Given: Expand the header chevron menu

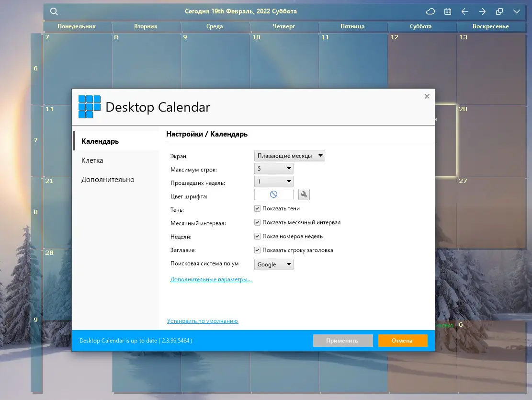Looking at the screenshot, I should click(x=516, y=11).
